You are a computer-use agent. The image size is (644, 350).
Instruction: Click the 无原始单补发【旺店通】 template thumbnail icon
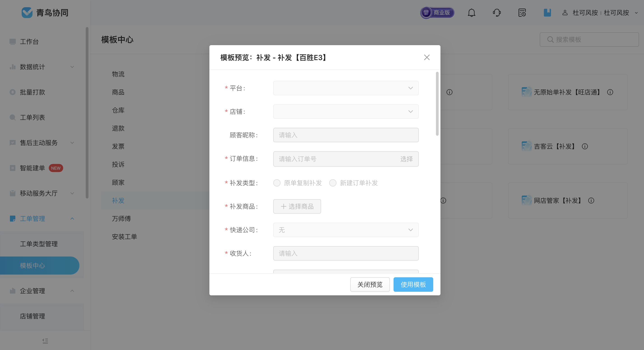tap(526, 92)
